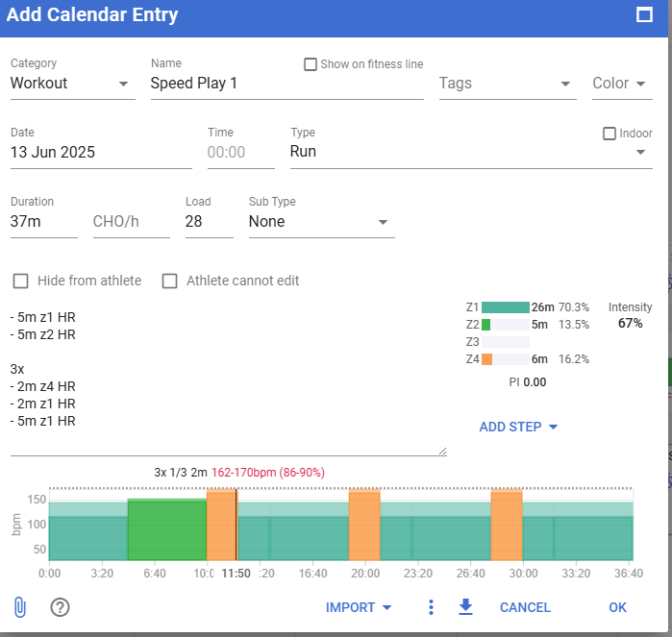Click the Duration field 37m
Image resolution: width=672 pixels, height=637 pixels.
tap(43, 222)
